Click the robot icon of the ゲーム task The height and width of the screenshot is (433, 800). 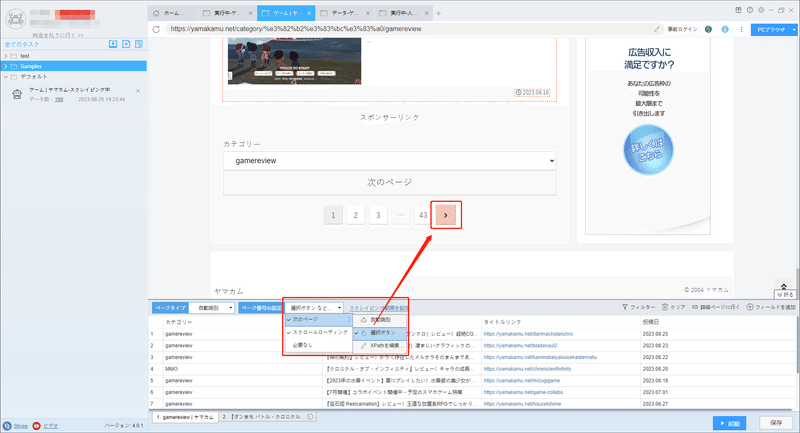(x=17, y=94)
